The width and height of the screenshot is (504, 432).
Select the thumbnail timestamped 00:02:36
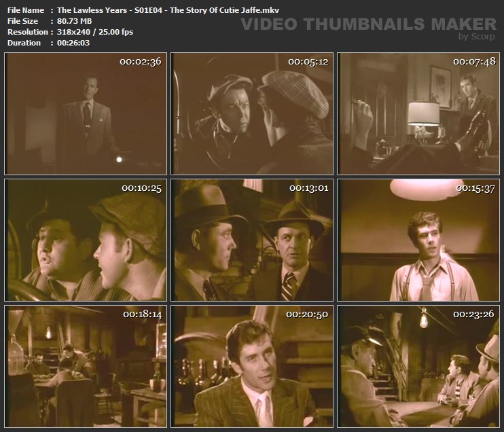86,114
